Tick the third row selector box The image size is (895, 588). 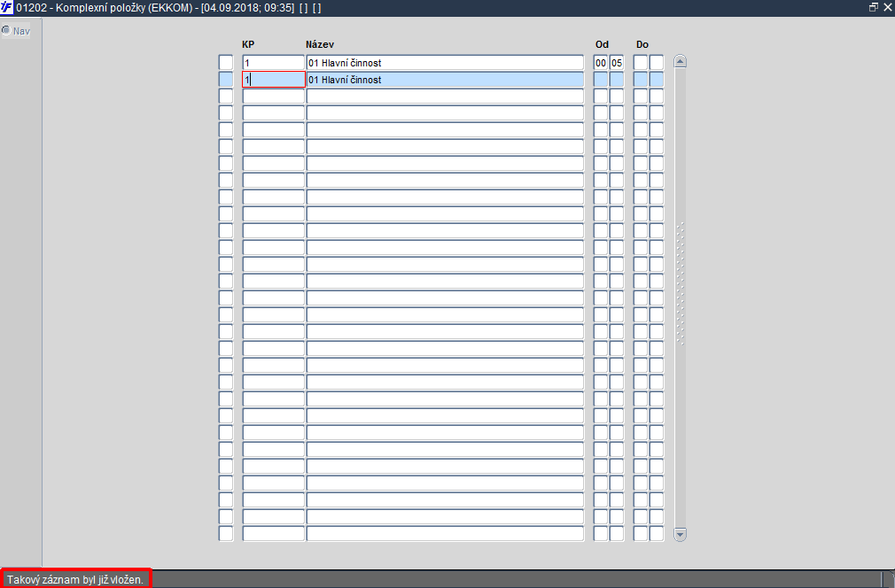[x=226, y=97]
